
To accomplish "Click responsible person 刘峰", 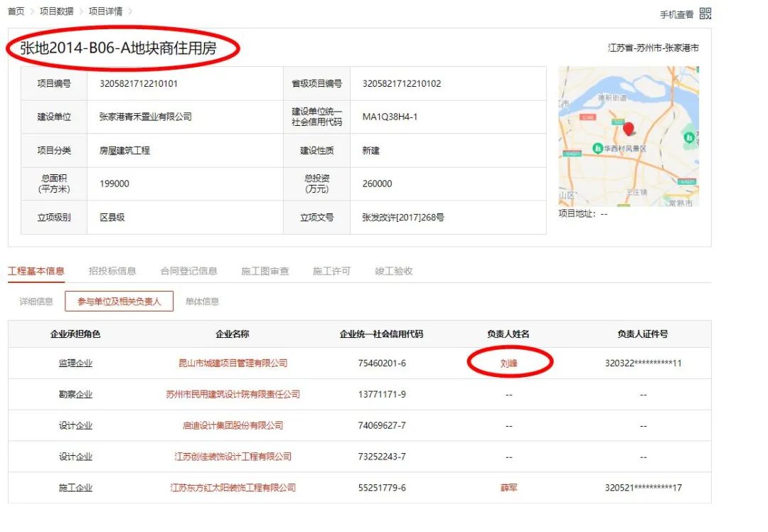I will (x=508, y=363).
